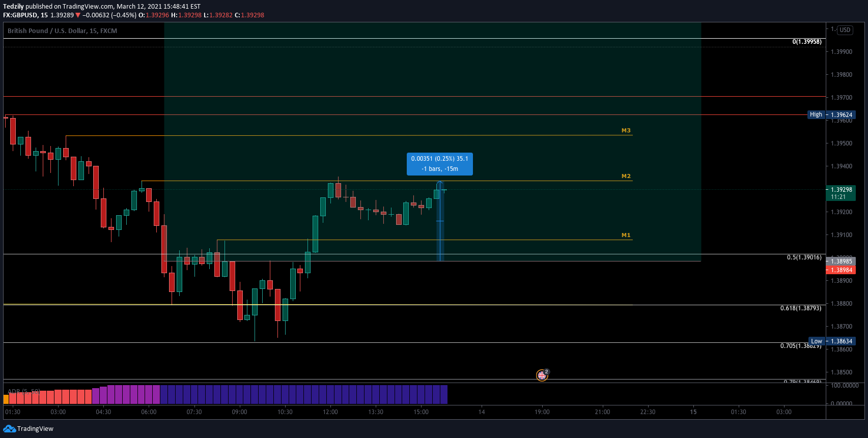
Task: Click the Tedzily author name
Action: pyautogui.click(x=14, y=7)
